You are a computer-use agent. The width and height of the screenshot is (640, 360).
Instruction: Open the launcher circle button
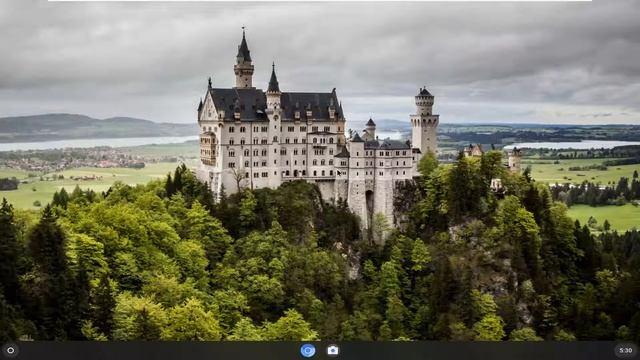click(11, 350)
